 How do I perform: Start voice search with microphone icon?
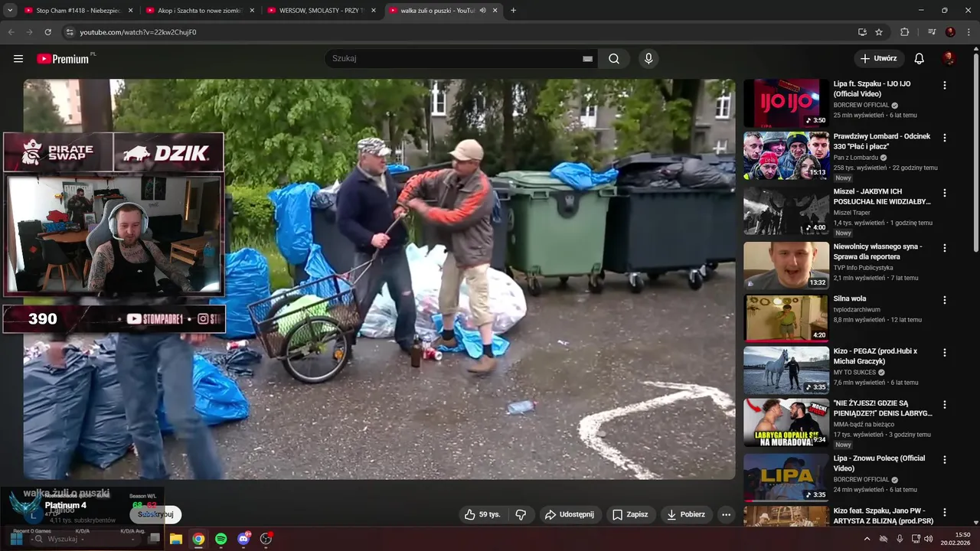[648, 59]
